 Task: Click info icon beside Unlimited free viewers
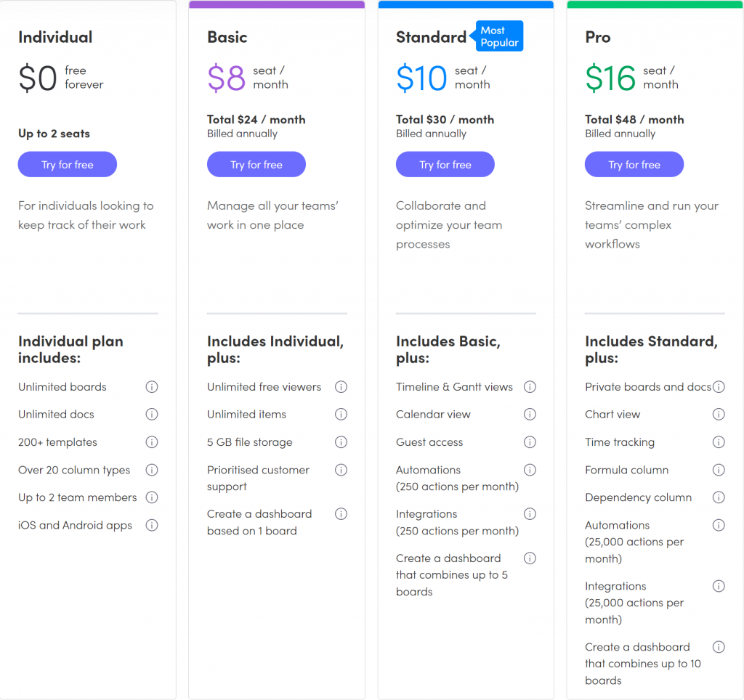[x=341, y=387]
